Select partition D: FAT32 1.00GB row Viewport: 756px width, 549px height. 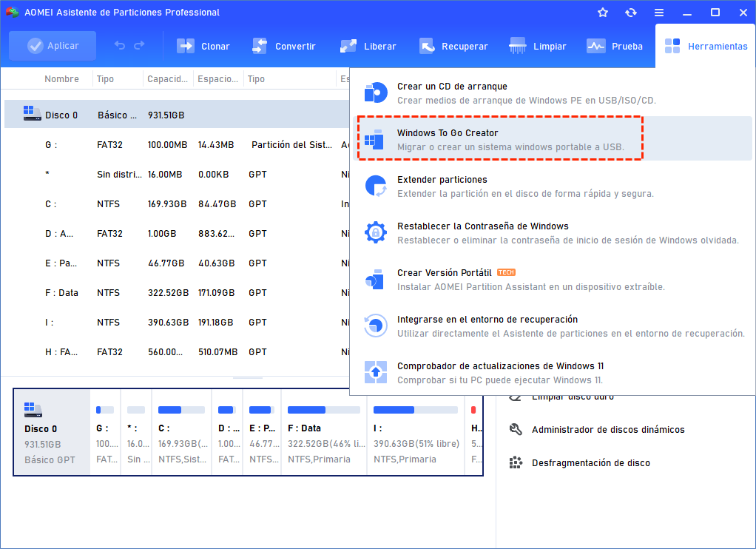coord(177,234)
